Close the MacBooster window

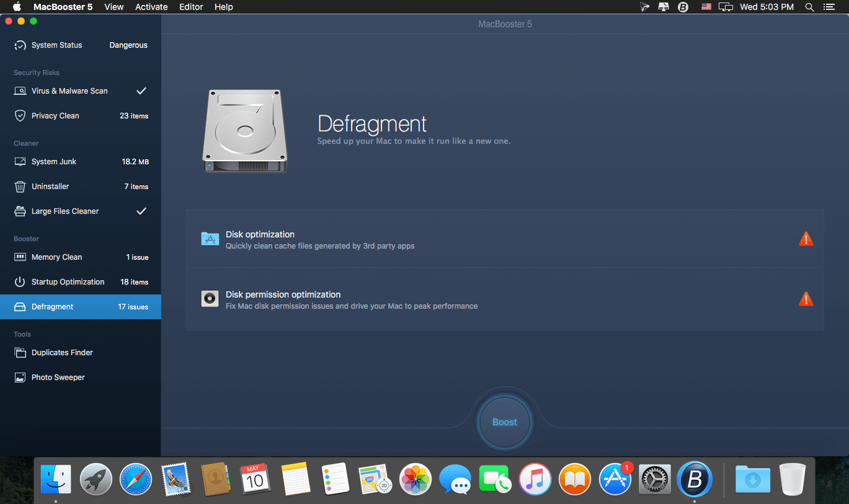point(9,21)
